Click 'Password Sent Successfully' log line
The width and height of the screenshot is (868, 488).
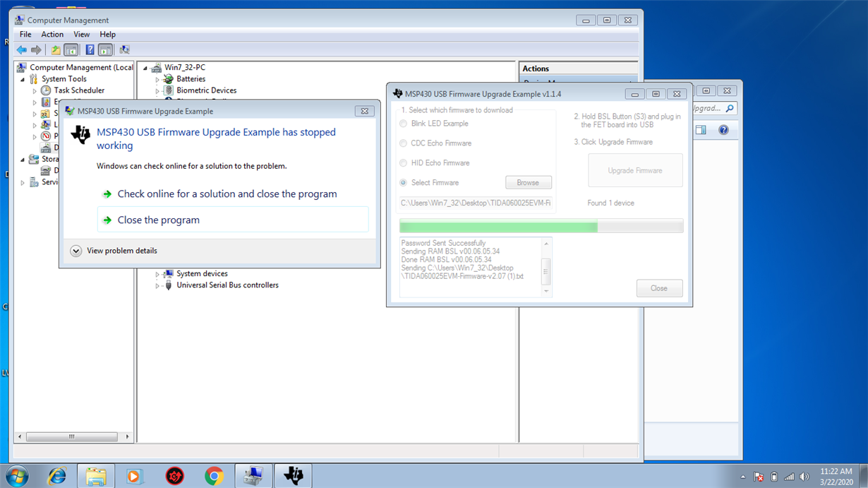[443, 243]
